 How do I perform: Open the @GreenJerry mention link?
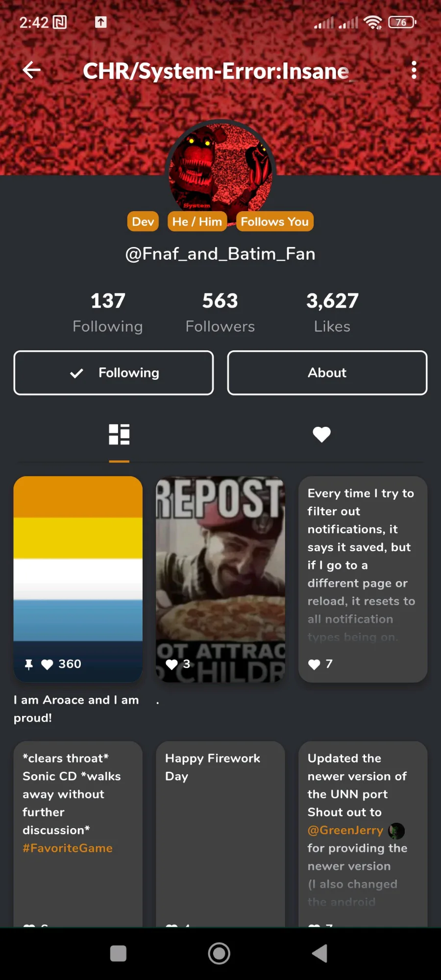point(345,830)
